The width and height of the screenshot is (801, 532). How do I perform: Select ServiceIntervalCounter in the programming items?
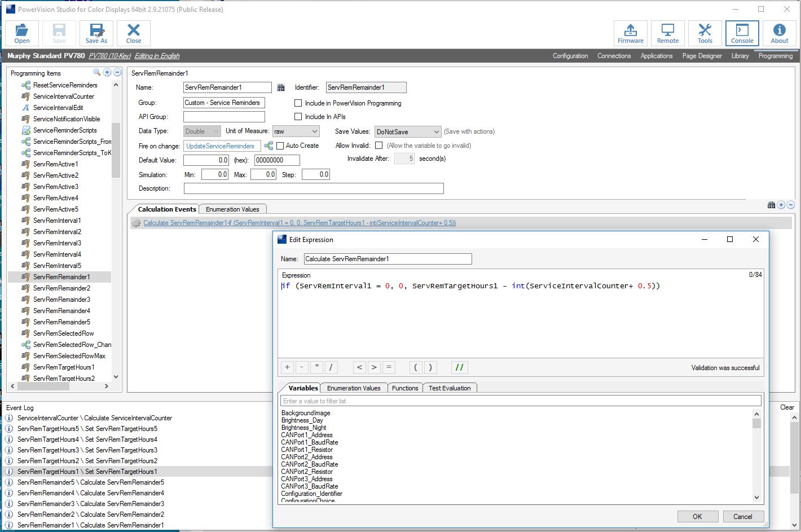click(64, 96)
